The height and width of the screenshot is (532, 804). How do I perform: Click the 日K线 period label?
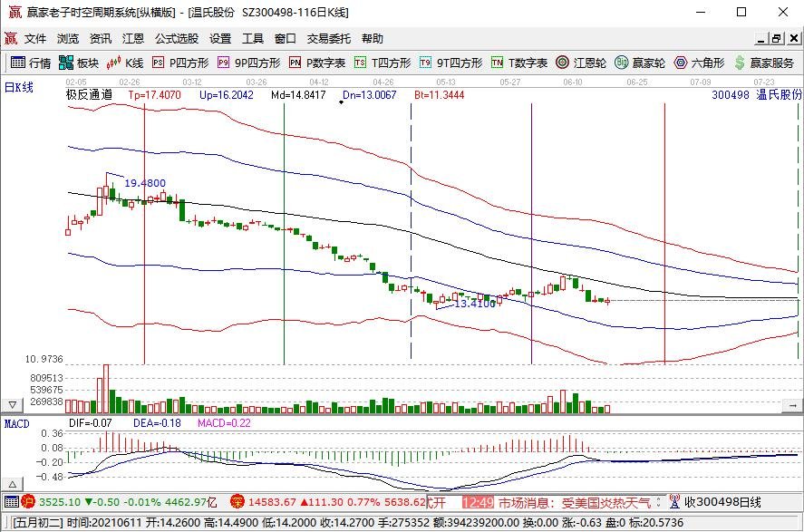[x=19, y=87]
